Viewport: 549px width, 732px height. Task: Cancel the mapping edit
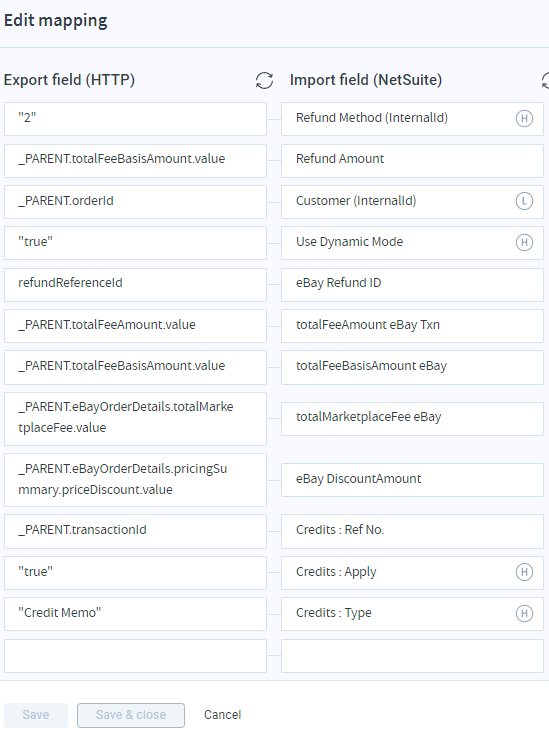pos(223,715)
